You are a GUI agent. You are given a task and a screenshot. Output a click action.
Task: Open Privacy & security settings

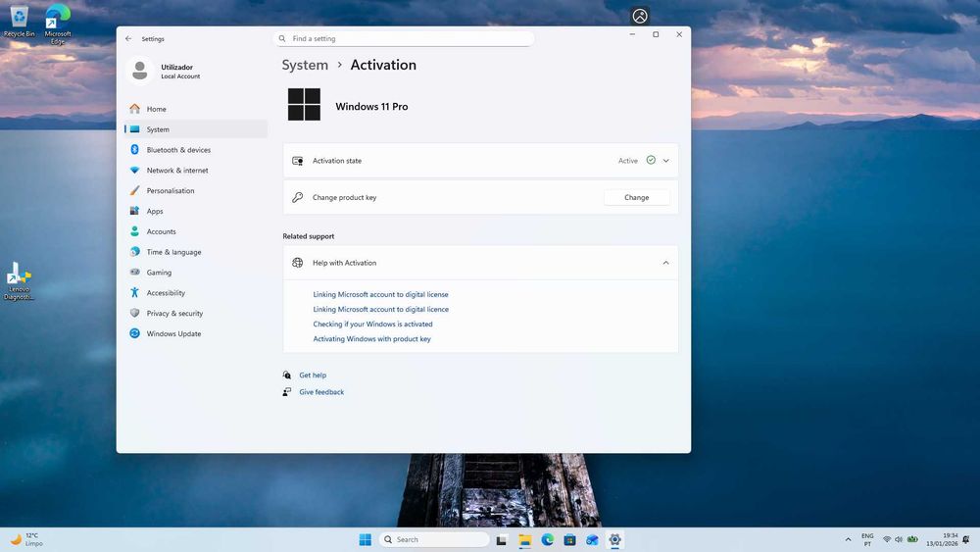click(196, 313)
